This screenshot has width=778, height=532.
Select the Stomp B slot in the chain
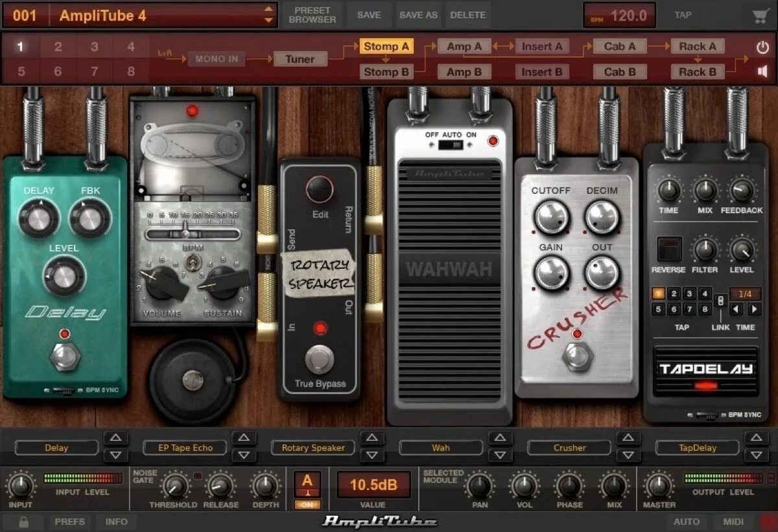tap(386, 72)
